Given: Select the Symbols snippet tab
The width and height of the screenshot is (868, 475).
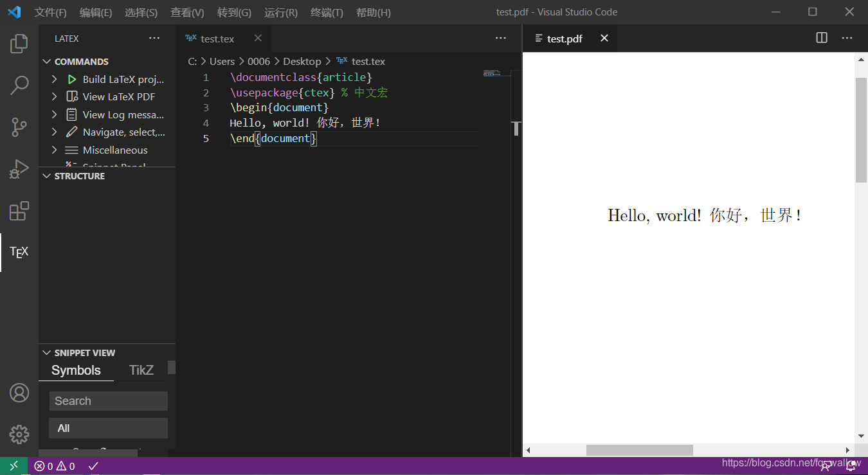Looking at the screenshot, I should [x=76, y=370].
